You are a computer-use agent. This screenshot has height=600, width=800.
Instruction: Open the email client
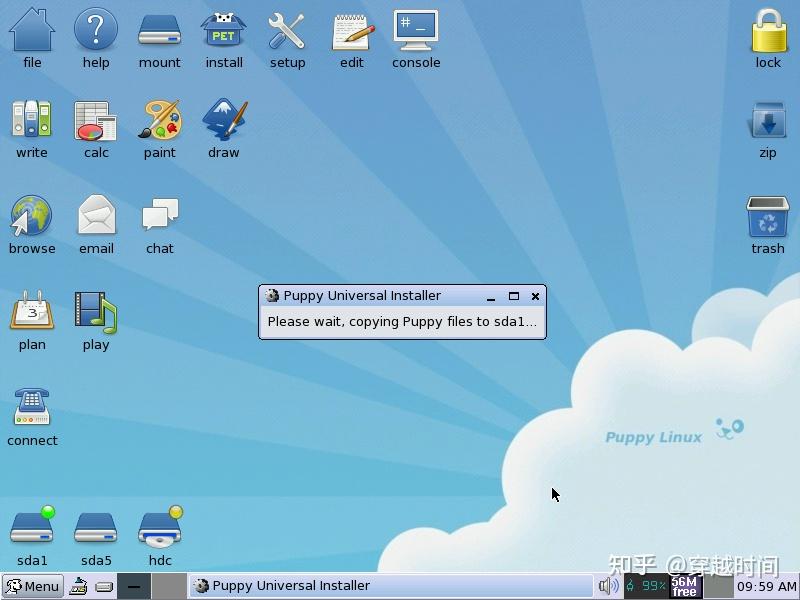point(96,216)
